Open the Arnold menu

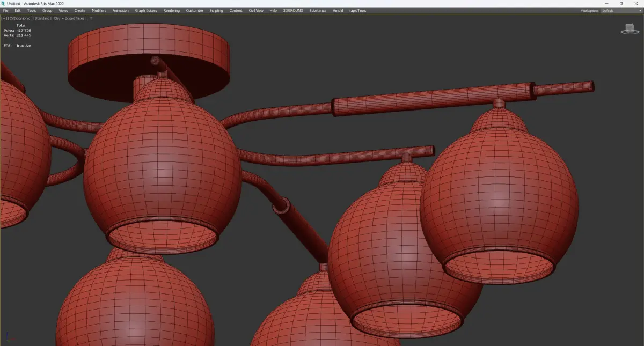338,10
